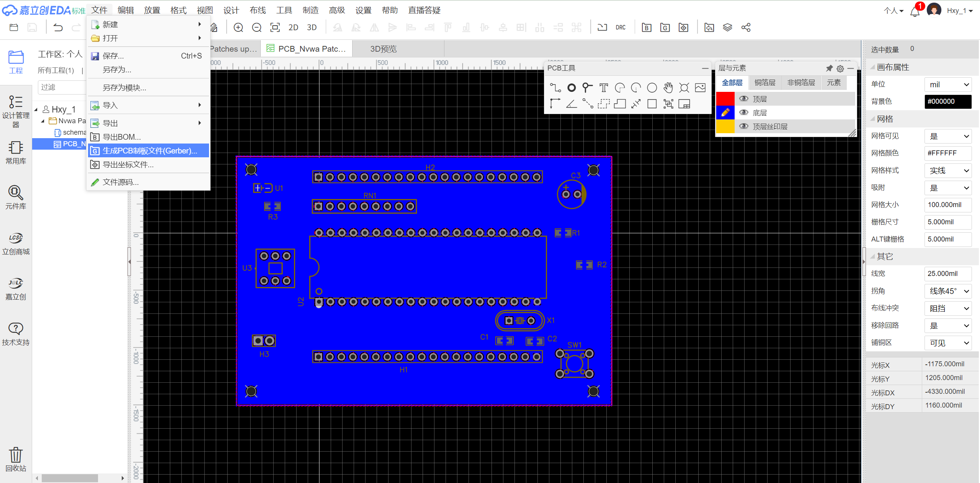Select the Pad tool in PCB tools
The width and height of the screenshot is (980, 483).
pyautogui.click(x=571, y=88)
